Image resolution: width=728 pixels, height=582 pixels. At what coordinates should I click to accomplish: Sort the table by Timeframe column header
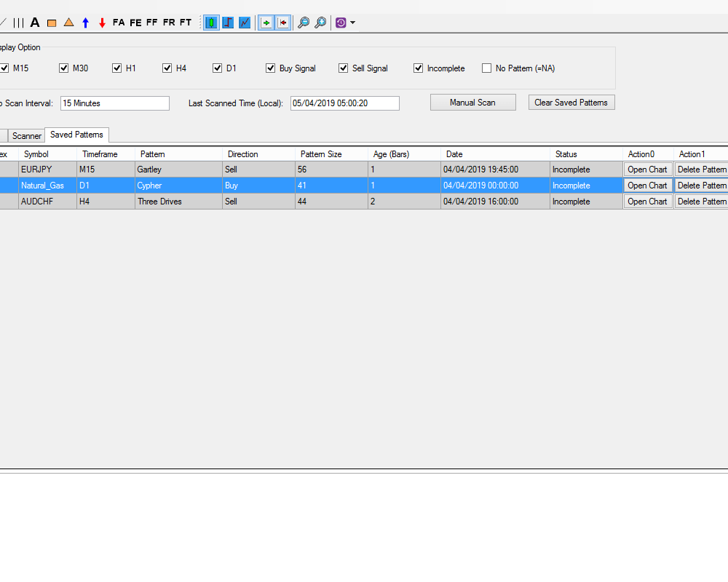point(100,154)
